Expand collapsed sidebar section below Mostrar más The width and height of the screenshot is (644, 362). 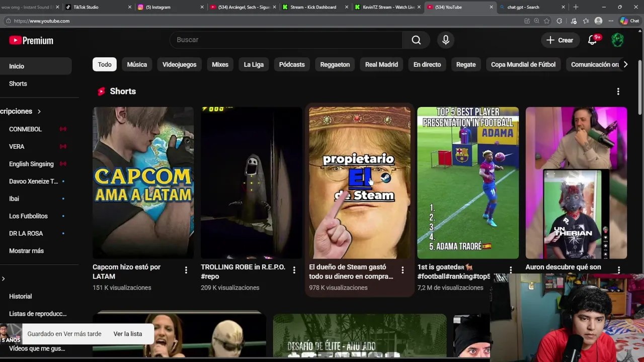(4, 279)
